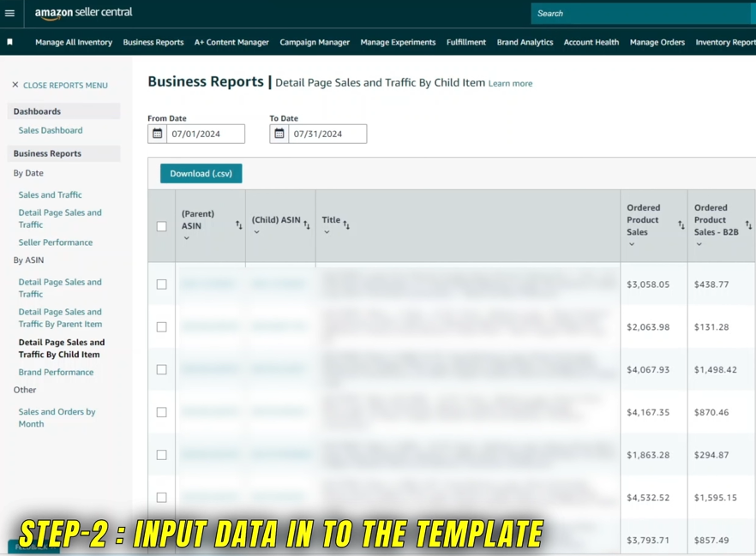Image resolution: width=756 pixels, height=556 pixels.
Task: Click the top Search box
Action: point(643,14)
